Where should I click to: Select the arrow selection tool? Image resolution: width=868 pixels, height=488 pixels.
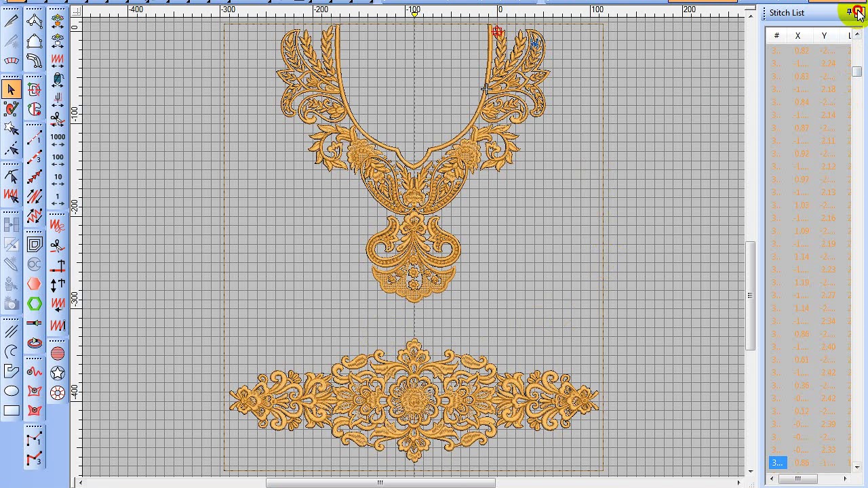point(12,89)
